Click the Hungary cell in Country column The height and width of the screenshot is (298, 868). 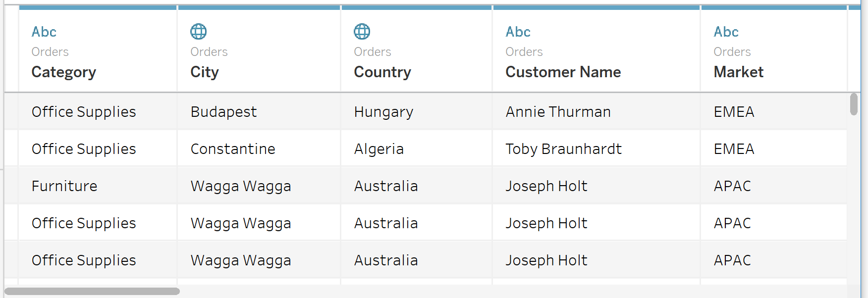click(x=383, y=112)
